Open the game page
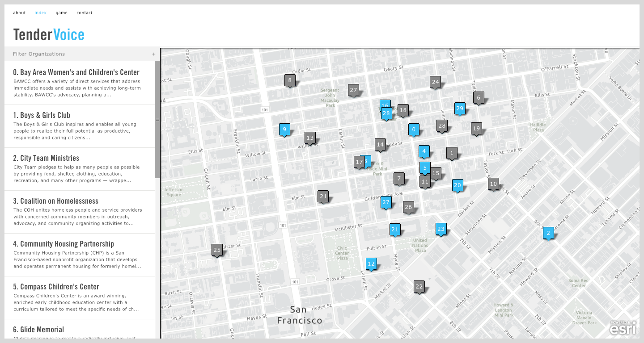This screenshot has height=343, width=644. click(61, 13)
